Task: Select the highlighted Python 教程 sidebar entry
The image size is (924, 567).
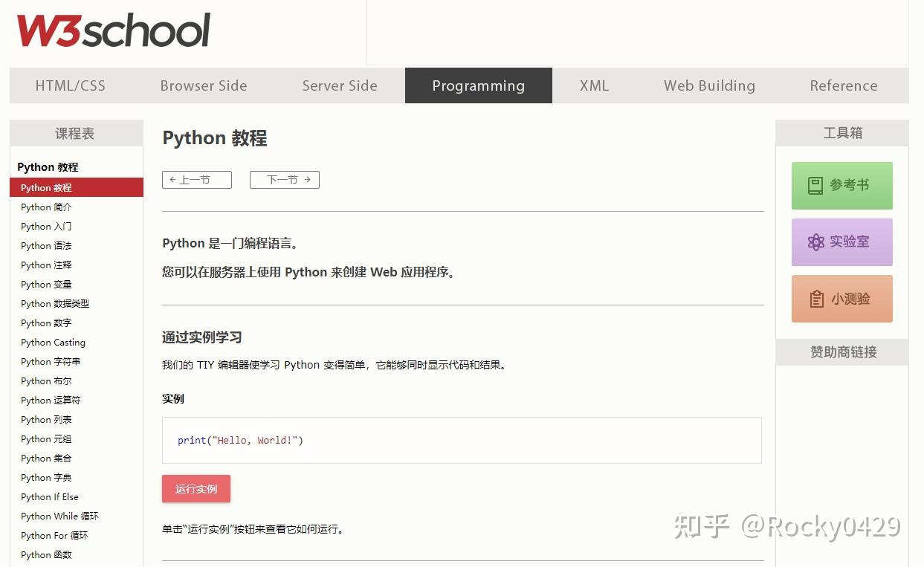Action: (x=46, y=187)
